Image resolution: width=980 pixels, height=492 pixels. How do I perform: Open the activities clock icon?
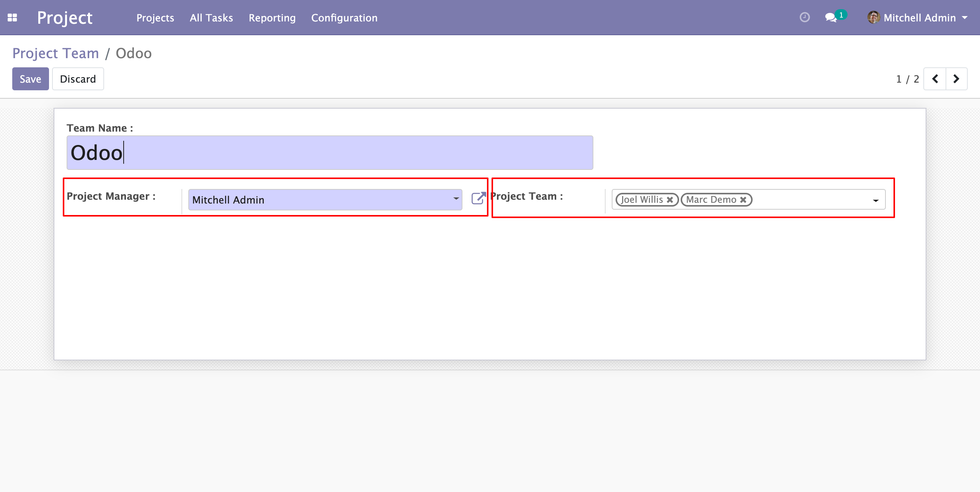point(805,17)
